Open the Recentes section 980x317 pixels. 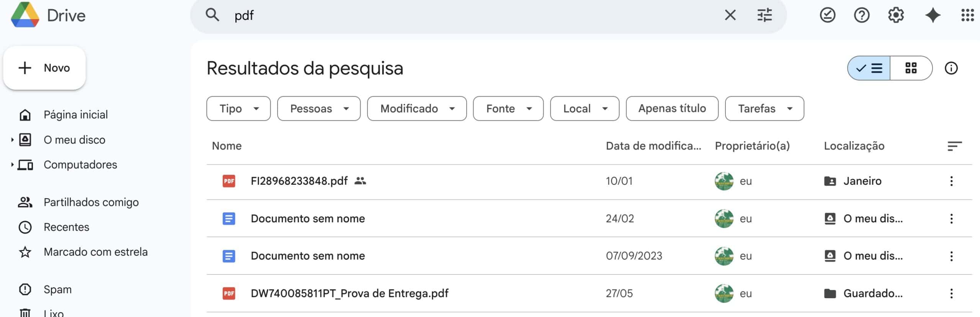click(66, 227)
